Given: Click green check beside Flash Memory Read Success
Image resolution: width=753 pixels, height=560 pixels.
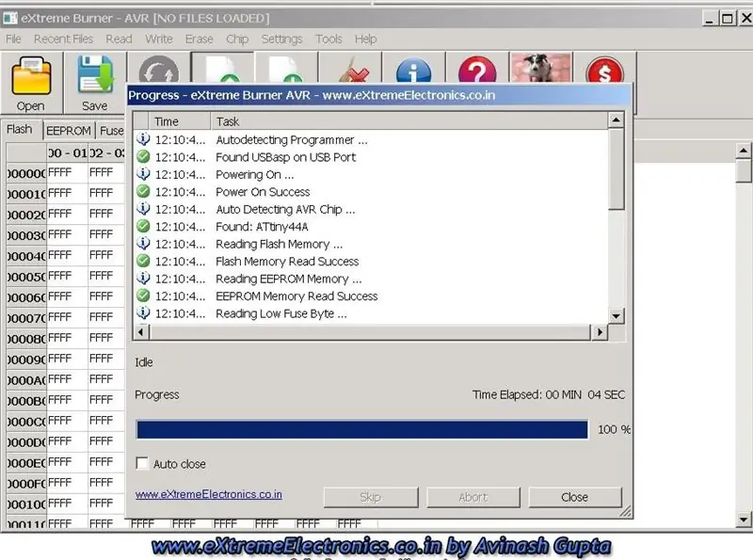Looking at the screenshot, I should tap(143, 261).
